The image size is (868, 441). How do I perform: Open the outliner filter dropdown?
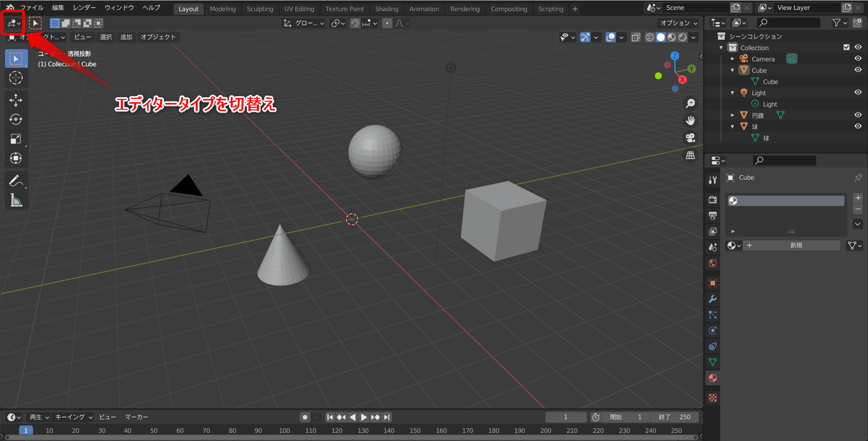pos(840,23)
